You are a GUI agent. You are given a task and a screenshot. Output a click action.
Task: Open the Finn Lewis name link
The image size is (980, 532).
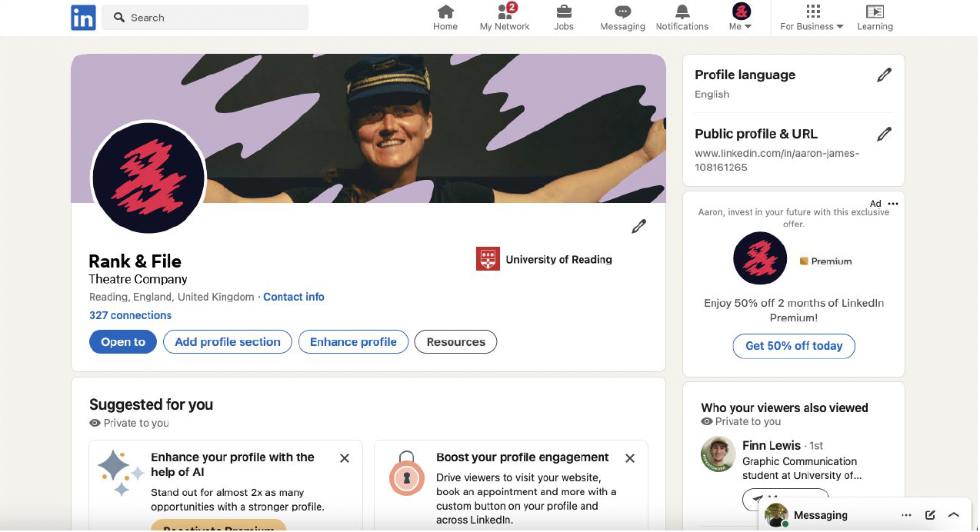tap(772, 445)
